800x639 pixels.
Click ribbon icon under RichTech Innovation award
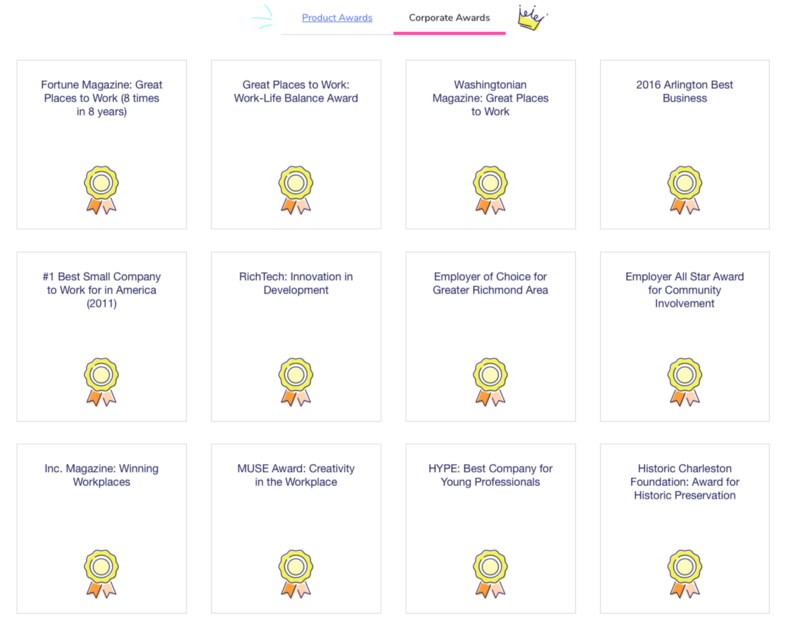pyautogui.click(x=296, y=382)
